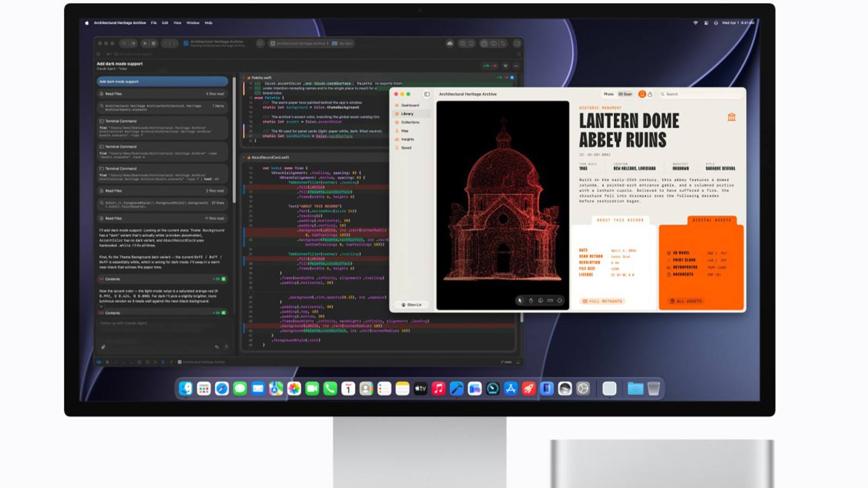Image resolution: width=868 pixels, height=488 pixels.
Task: Select the orbit tool in 3D viewer
Action: click(540, 300)
